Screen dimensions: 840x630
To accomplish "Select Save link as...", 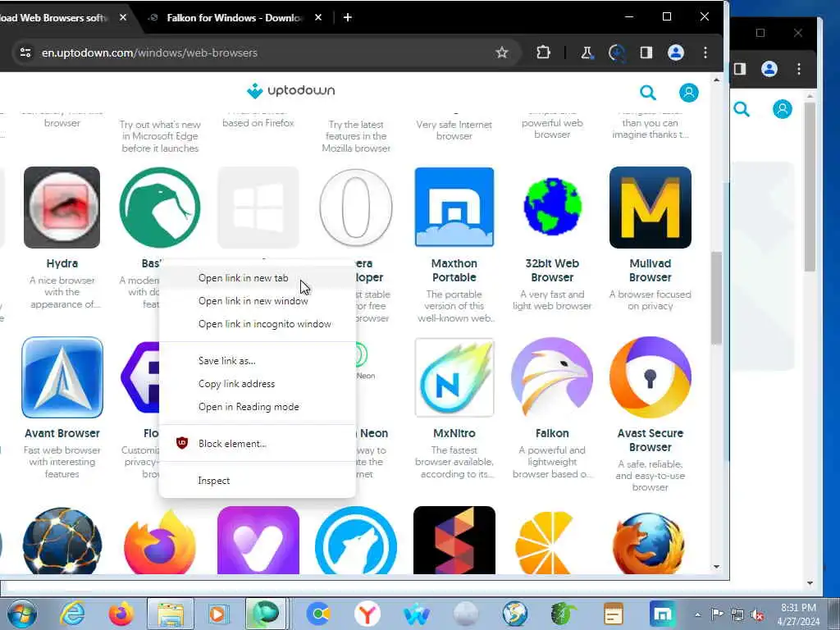I will [x=258, y=361].
